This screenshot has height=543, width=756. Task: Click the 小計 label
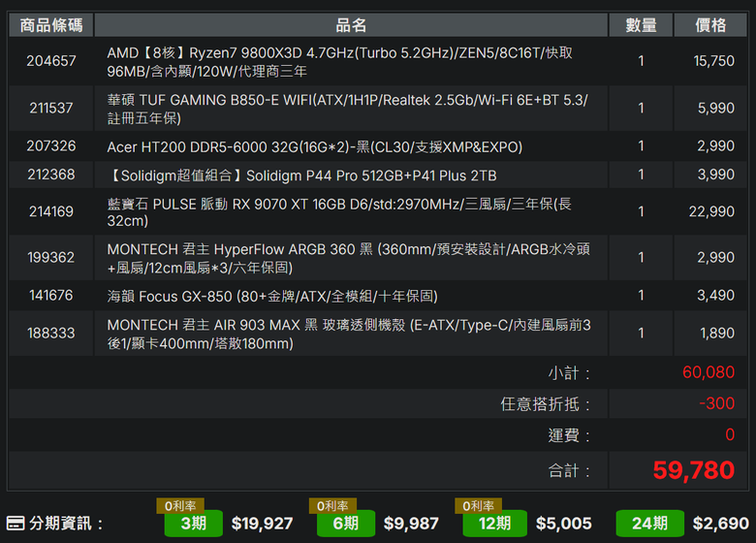pyautogui.click(x=569, y=373)
